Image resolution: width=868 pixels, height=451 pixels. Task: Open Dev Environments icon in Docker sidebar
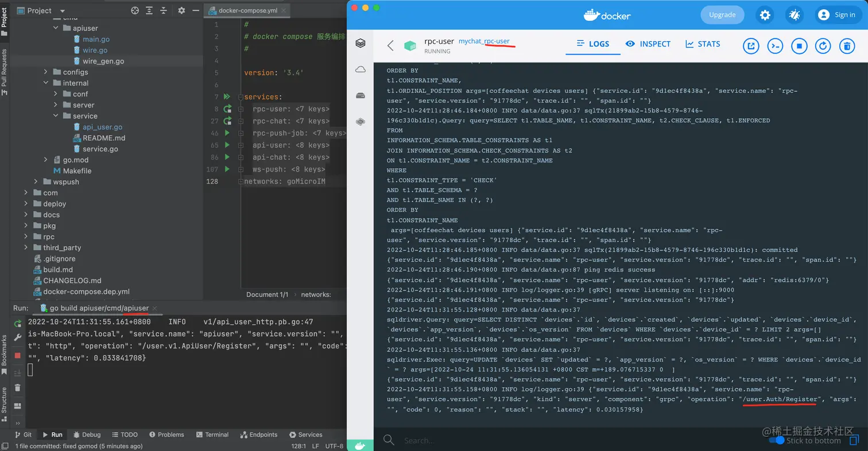coord(361,122)
